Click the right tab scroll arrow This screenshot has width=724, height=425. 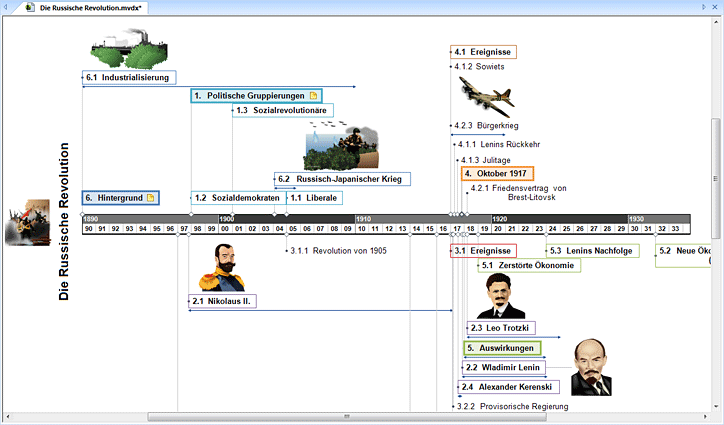pyautogui.click(x=704, y=7)
